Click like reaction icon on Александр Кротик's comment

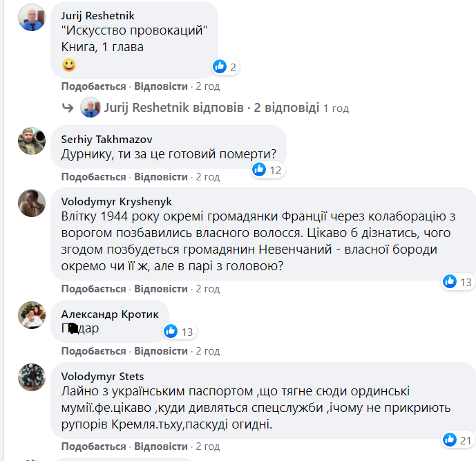pos(171,332)
